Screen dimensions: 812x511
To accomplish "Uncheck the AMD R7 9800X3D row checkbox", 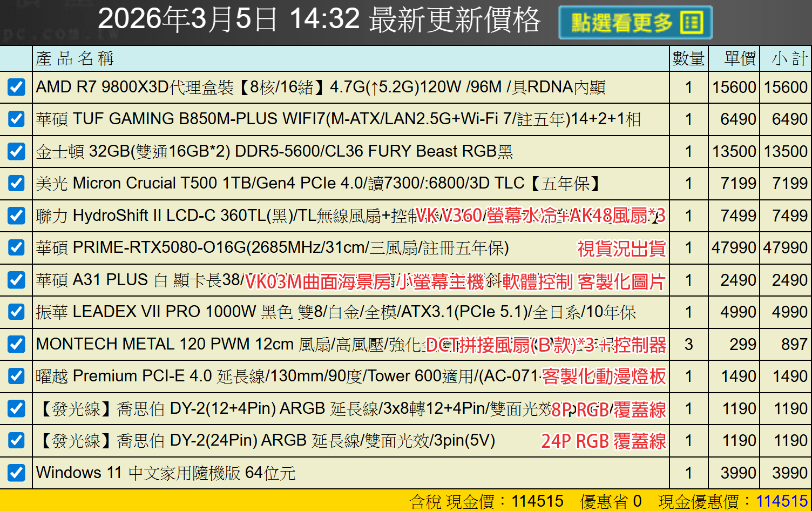I will [16, 87].
